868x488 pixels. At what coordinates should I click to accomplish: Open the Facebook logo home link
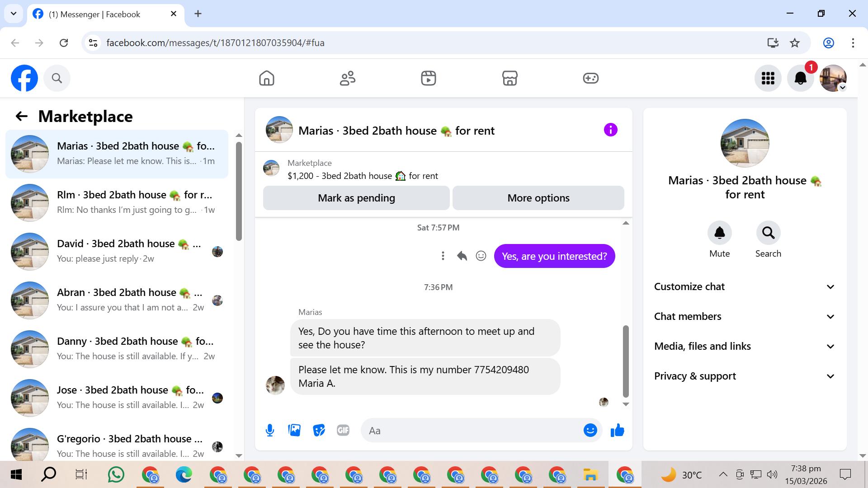point(24,78)
